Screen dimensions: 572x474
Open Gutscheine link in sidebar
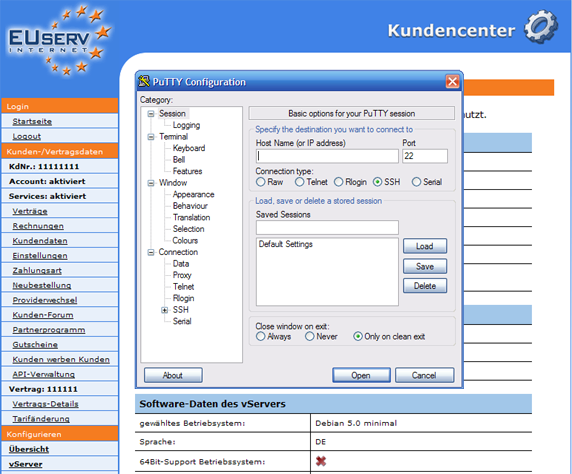tap(35, 345)
